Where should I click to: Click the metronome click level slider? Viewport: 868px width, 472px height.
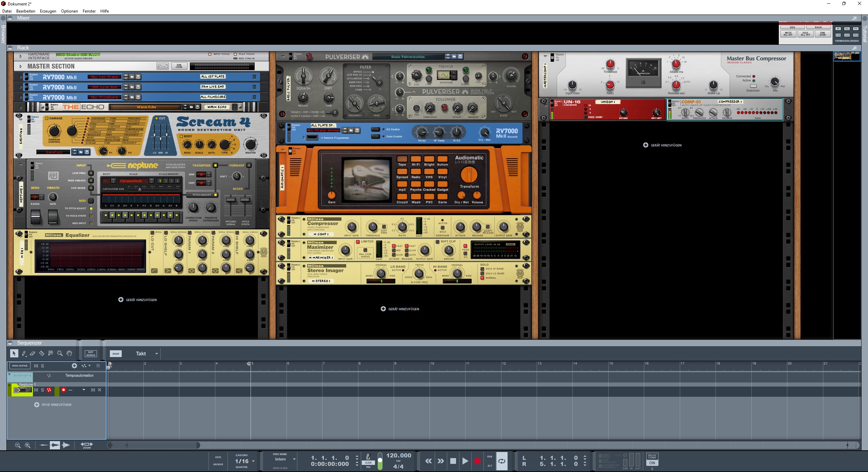(380, 461)
